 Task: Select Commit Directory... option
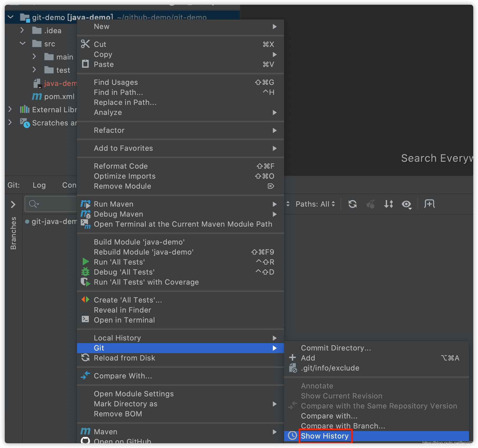coord(377,348)
